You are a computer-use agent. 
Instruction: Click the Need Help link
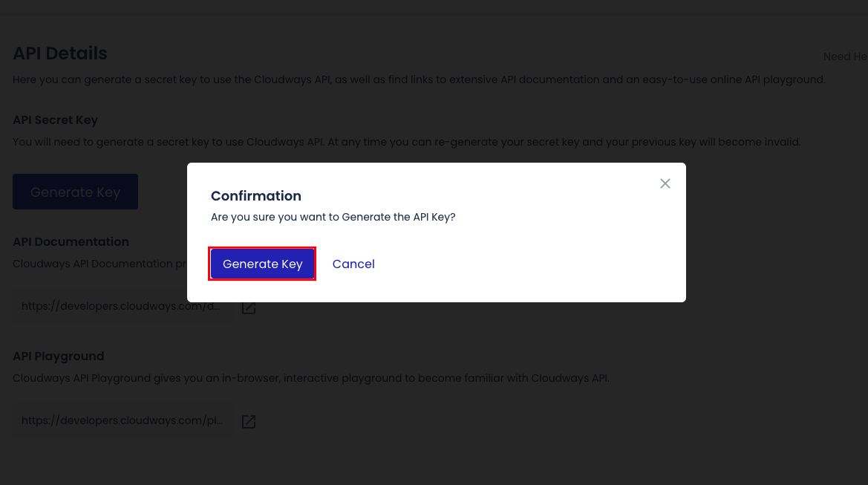pyautogui.click(x=844, y=56)
